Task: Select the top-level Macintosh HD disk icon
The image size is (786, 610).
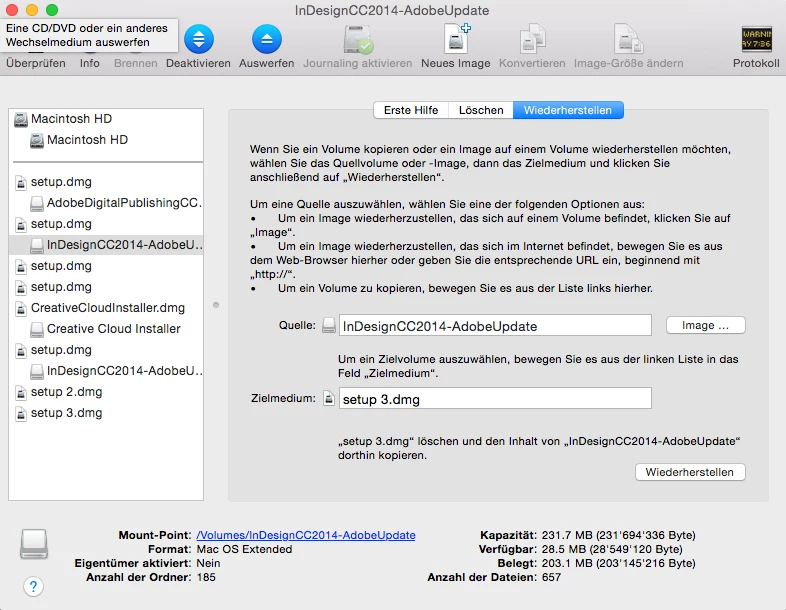Action: 21,119
